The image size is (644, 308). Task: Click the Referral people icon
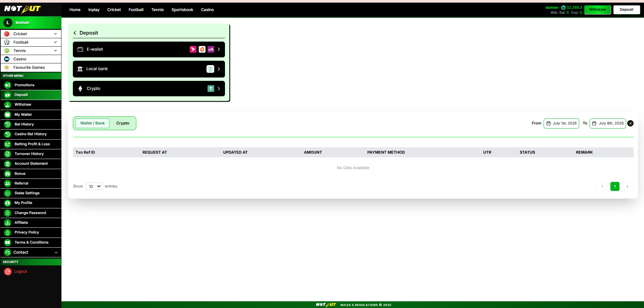pyautogui.click(x=8, y=184)
